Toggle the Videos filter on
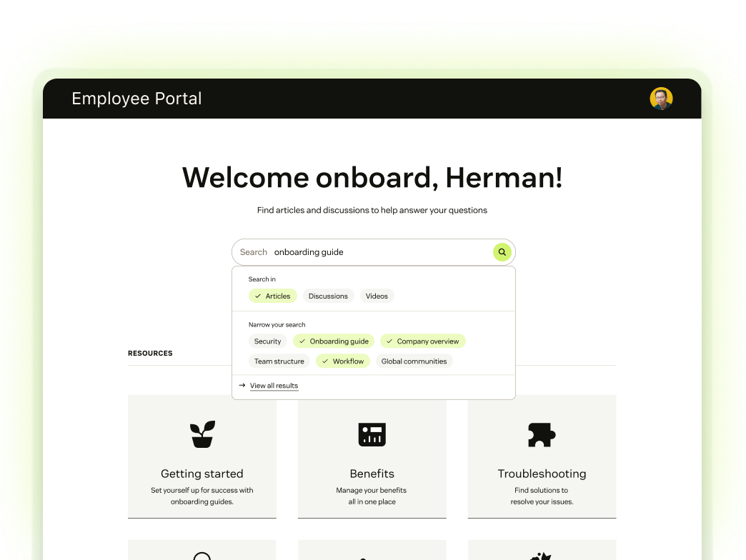The height and width of the screenshot is (560, 746). 377,296
